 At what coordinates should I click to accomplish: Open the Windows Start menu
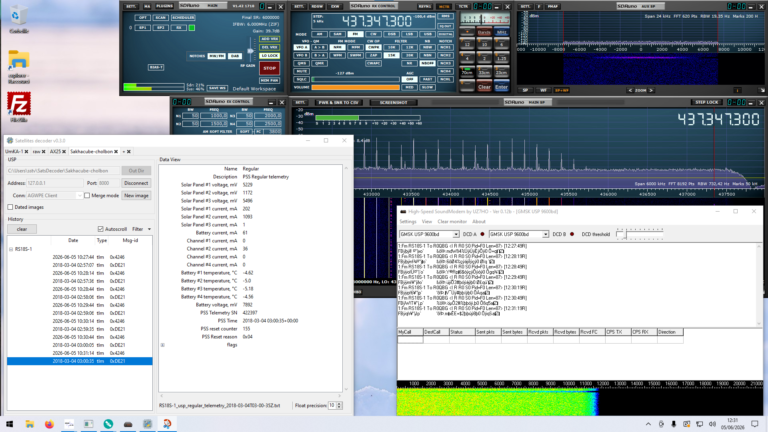click(9, 424)
